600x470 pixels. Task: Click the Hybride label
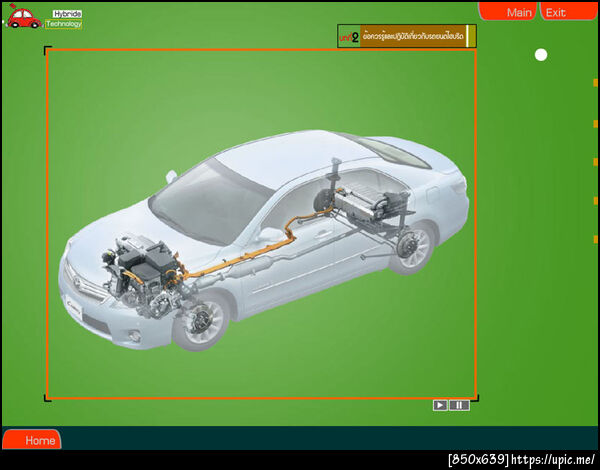67,14
